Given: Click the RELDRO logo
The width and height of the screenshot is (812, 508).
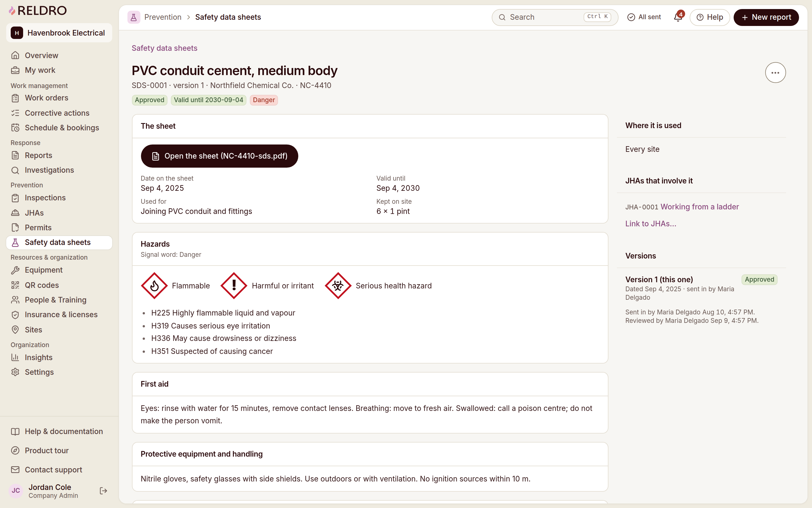Looking at the screenshot, I should pyautogui.click(x=37, y=11).
